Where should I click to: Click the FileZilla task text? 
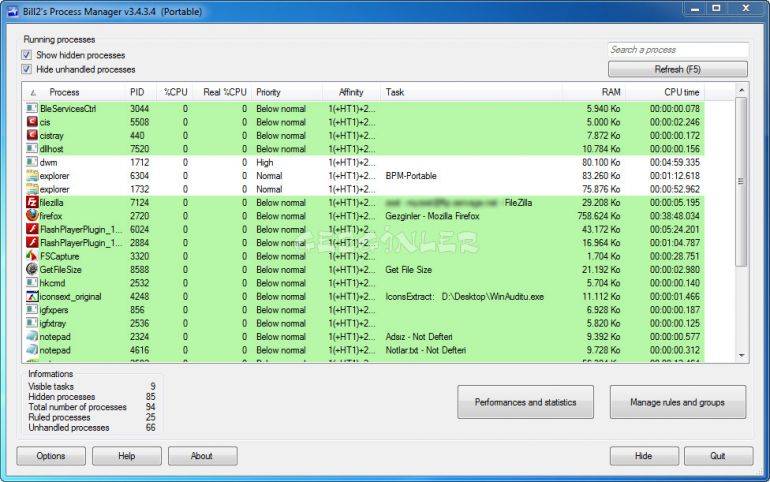(x=518, y=202)
